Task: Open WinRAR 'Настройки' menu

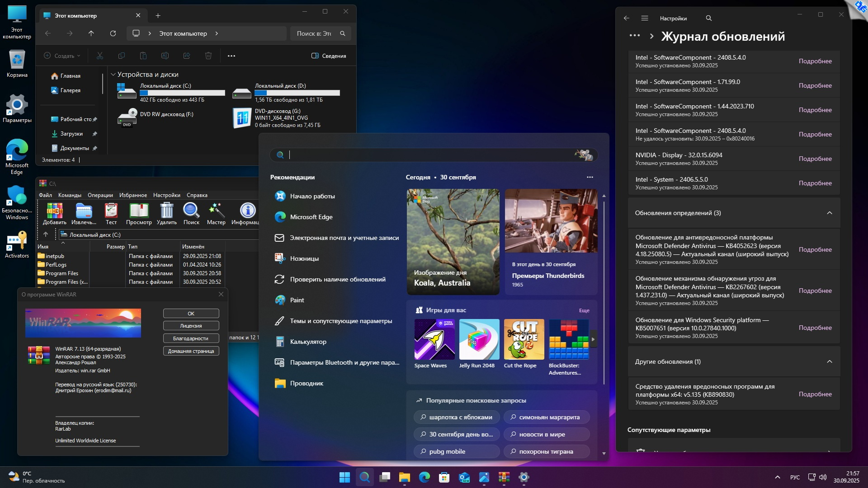Action: (166, 195)
